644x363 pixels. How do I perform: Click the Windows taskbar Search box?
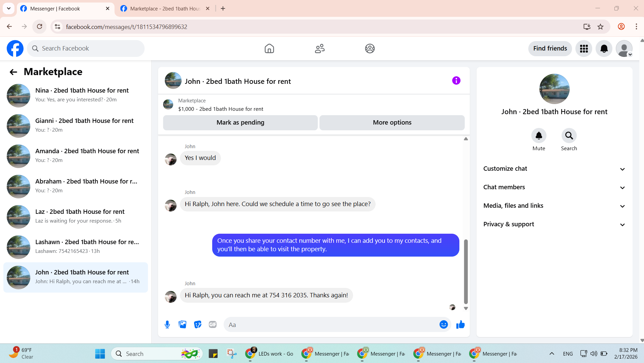(x=157, y=354)
